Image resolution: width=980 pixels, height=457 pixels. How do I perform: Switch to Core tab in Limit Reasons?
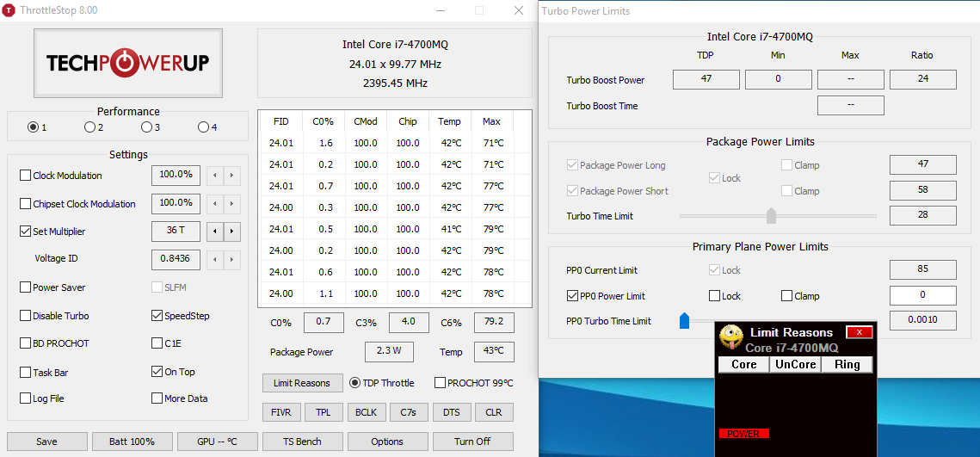point(744,364)
